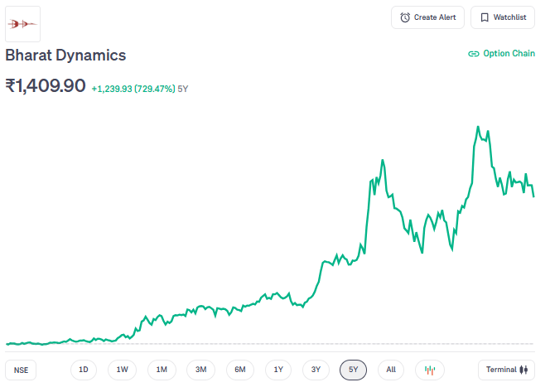
Task: Click the candlestick icon in the Terminal button
Action: [524, 370]
